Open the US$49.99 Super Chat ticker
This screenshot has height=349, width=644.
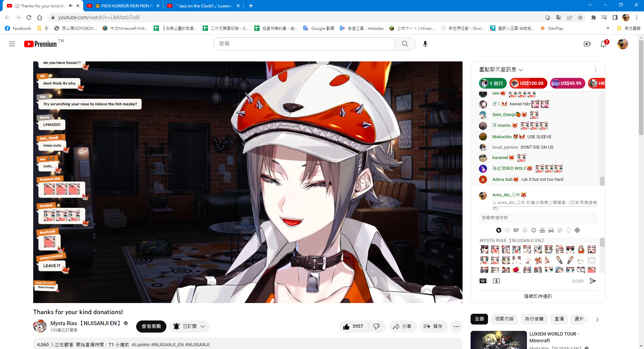pos(568,83)
